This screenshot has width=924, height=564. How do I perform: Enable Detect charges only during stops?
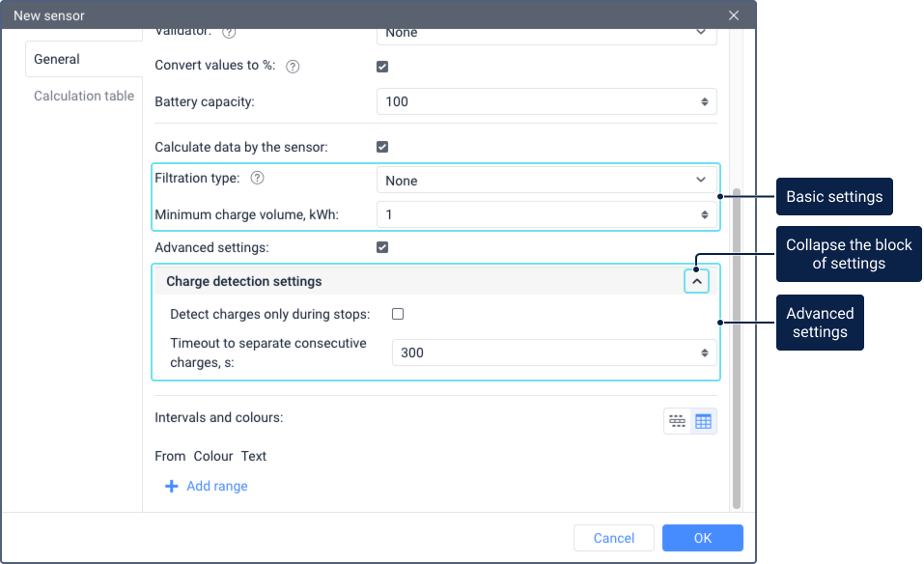(398, 314)
